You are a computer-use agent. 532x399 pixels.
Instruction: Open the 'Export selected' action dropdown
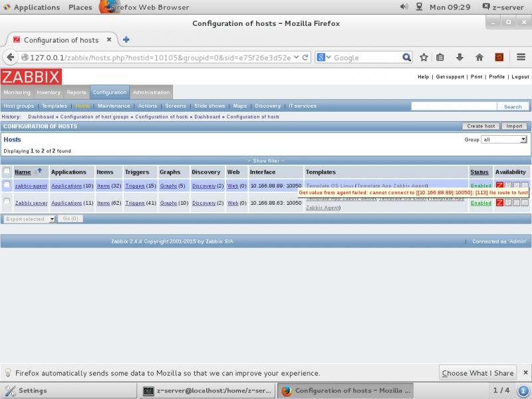click(x=29, y=219)
